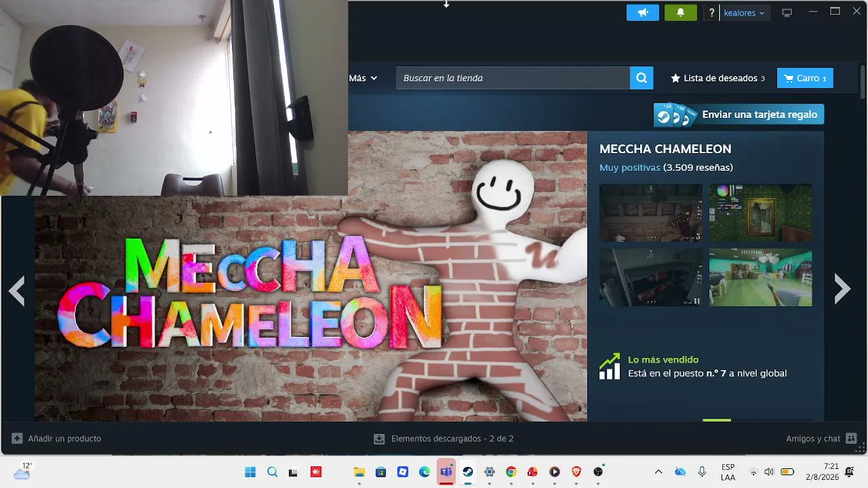
Task: Open Windows Settings gear on taskbar
Action: click(489, 472)
